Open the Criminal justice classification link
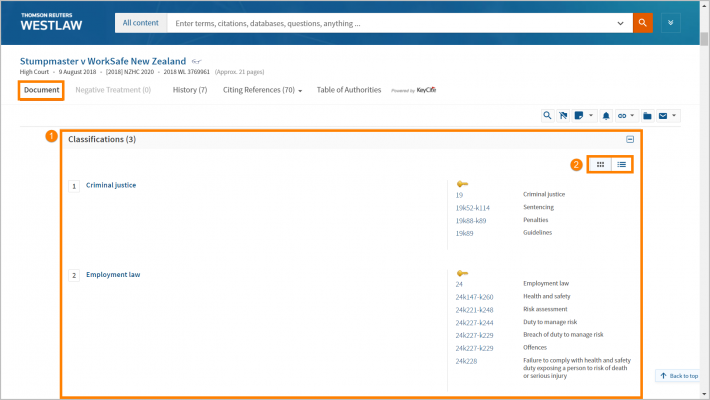 [111, 185]
